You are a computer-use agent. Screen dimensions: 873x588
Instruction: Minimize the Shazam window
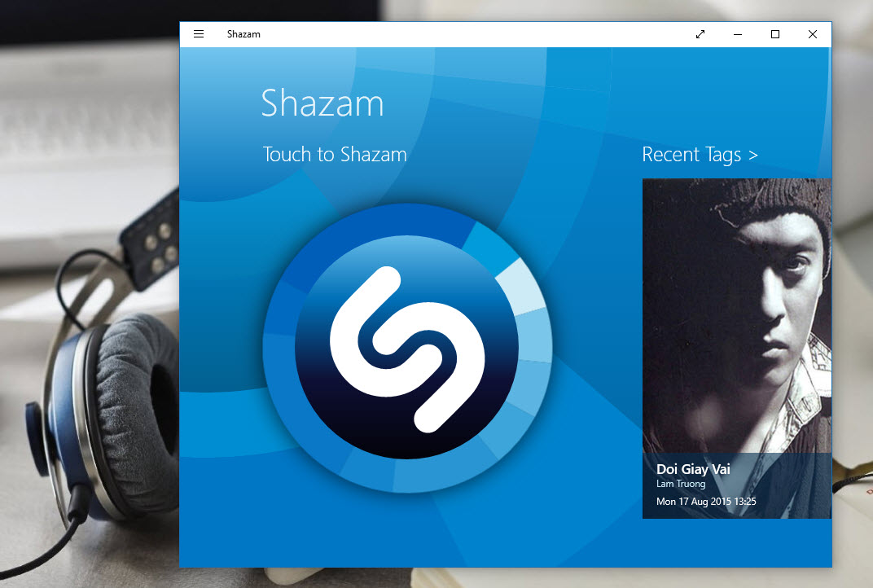point(738,34)
